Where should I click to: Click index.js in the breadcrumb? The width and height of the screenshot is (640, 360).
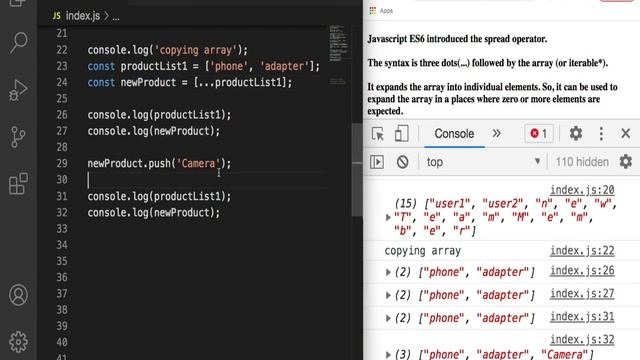coord(83,16)
